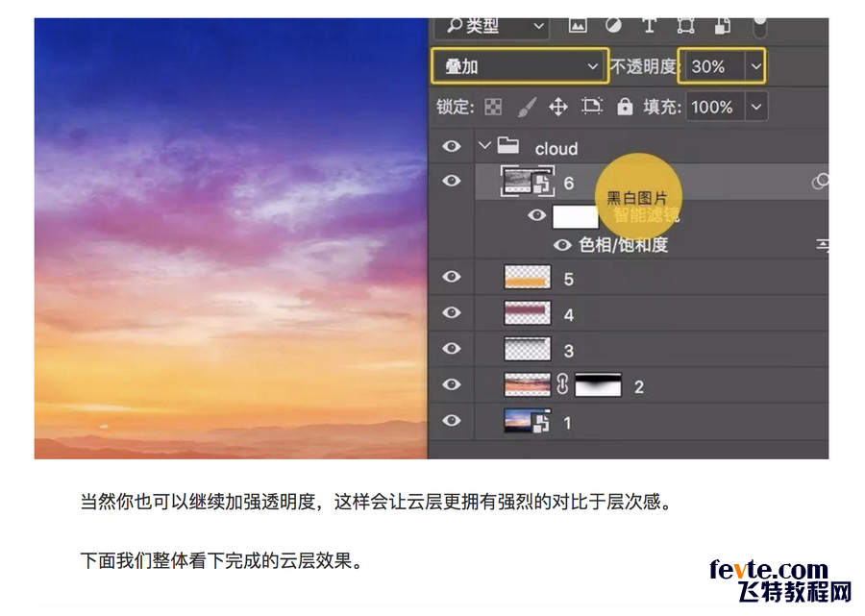Click the pixel layer filter icon
The image size is (865, 616).
click(578, 25)
